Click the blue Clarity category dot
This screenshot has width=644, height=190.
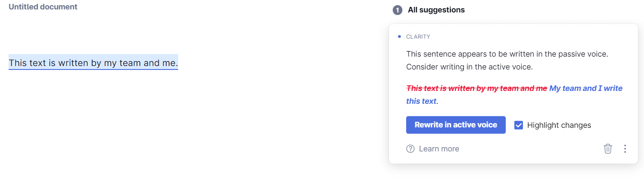click(399, 36)
